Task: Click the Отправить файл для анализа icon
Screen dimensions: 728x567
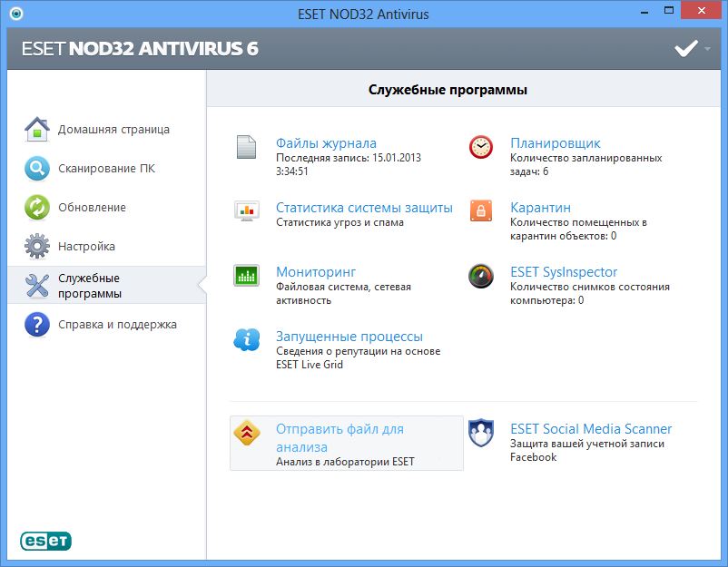Action: pos(246,433)
